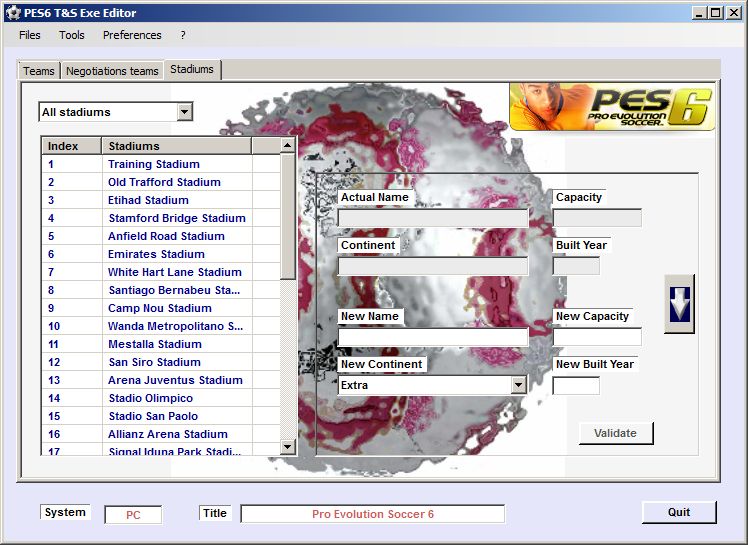The width and height of the screenshot is (748, 545).
Task: Switch to the Teams tab
Action: point(39,71)
